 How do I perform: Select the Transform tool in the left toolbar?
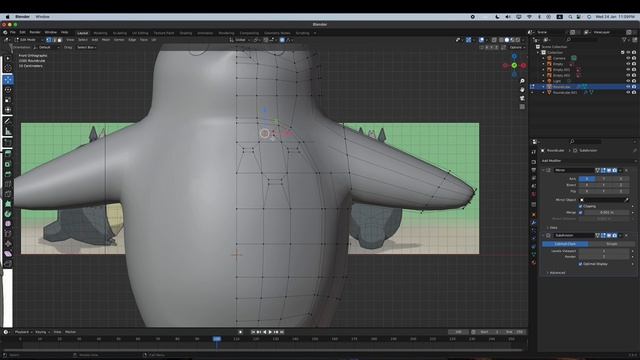8,110
